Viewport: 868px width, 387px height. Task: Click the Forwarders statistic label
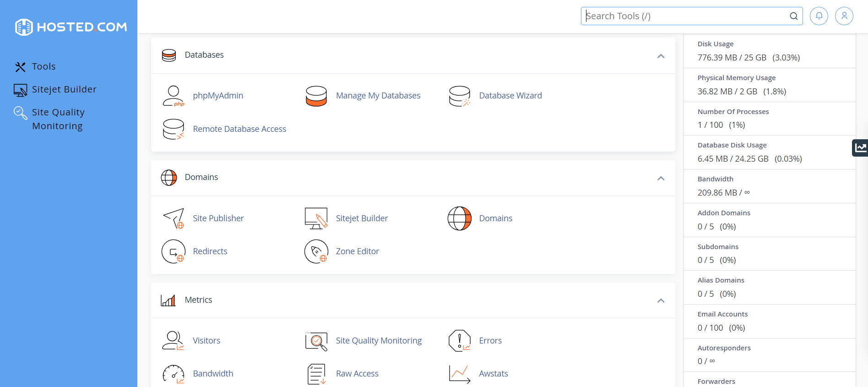pos(716,382)
